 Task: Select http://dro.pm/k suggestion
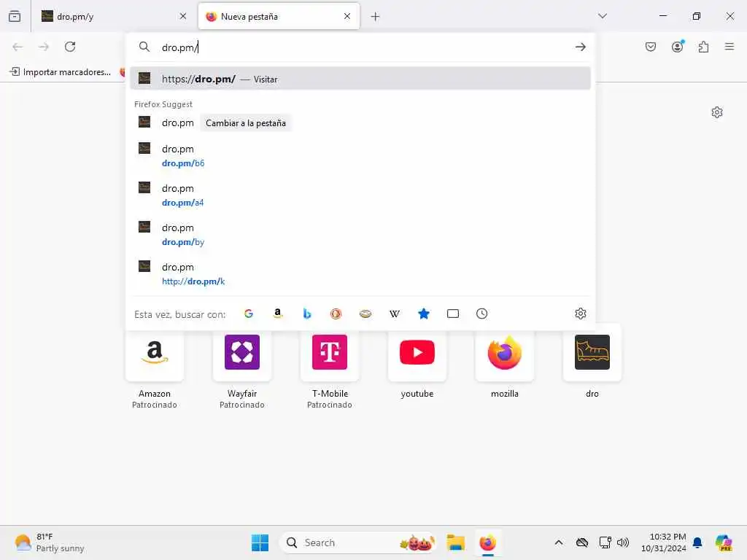coord(360,274)
